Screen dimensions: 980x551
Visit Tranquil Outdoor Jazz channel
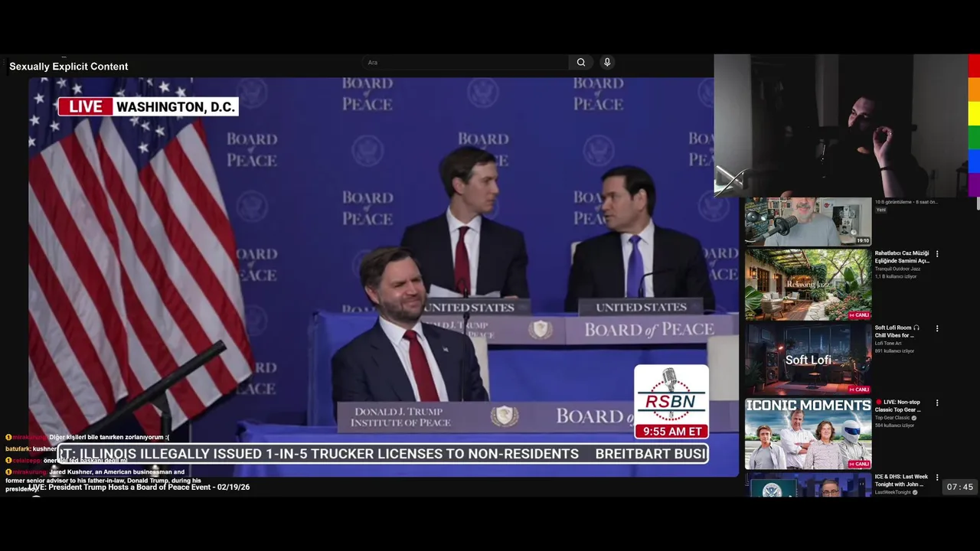click(897, 269)
